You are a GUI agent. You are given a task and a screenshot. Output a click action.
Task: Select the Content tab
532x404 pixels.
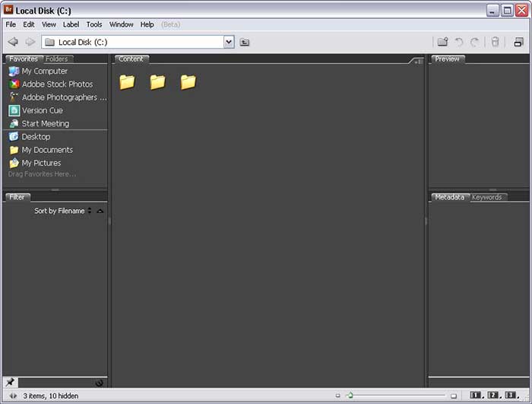coord(131,59)
